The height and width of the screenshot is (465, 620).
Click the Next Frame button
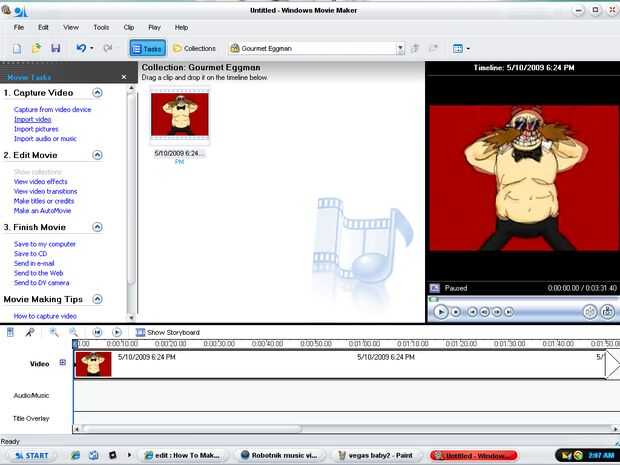497,312
